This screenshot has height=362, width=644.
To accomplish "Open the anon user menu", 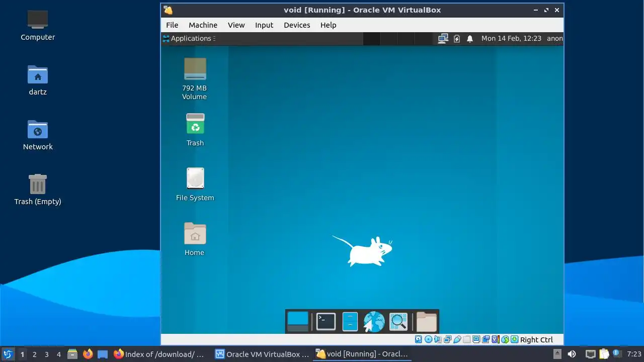I will [555, 38].
